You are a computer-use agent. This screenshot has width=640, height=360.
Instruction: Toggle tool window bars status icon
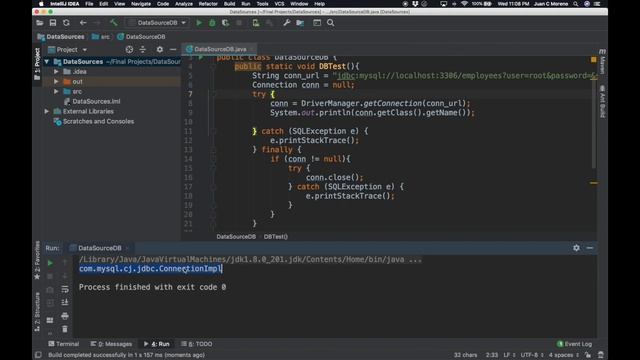tap(38, 355)
